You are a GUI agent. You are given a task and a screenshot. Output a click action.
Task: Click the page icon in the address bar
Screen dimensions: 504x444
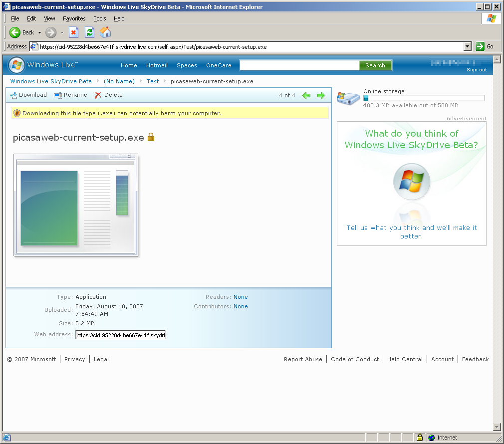34,46
